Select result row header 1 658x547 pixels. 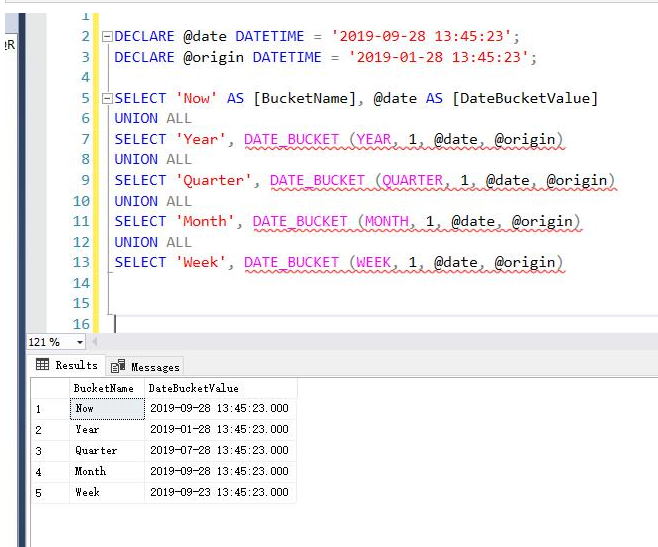click(x=50, y=409)
